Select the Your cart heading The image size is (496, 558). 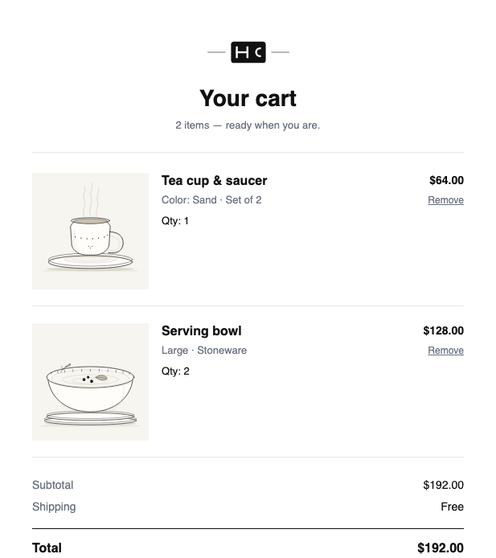click(x=248, y=98)
